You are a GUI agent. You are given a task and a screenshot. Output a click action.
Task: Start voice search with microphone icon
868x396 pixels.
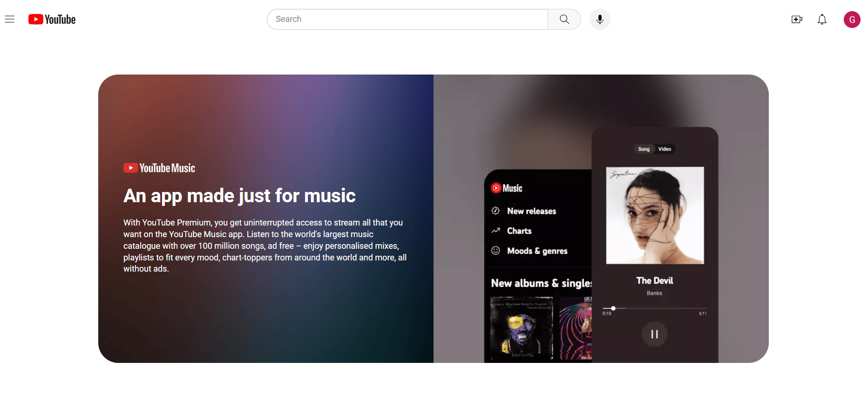click(x=600, y=19)
